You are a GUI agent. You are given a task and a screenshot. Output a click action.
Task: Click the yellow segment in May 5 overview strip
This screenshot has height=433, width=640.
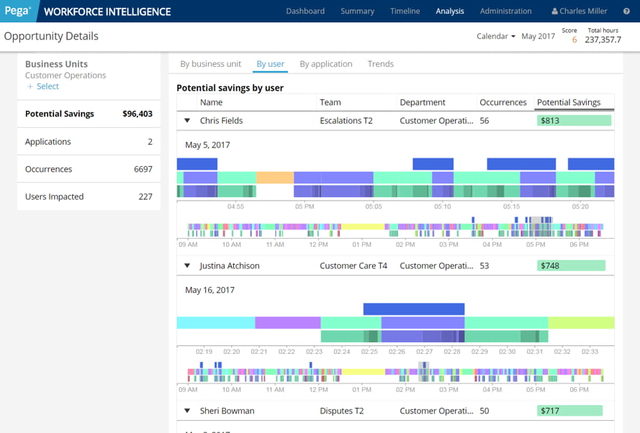tap(364, 227)
